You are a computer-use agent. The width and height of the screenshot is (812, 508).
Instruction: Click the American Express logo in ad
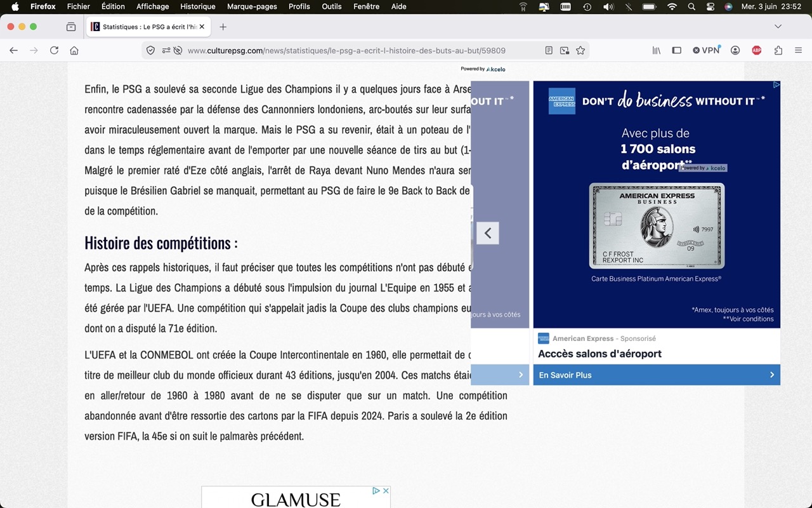pos(561,101)
